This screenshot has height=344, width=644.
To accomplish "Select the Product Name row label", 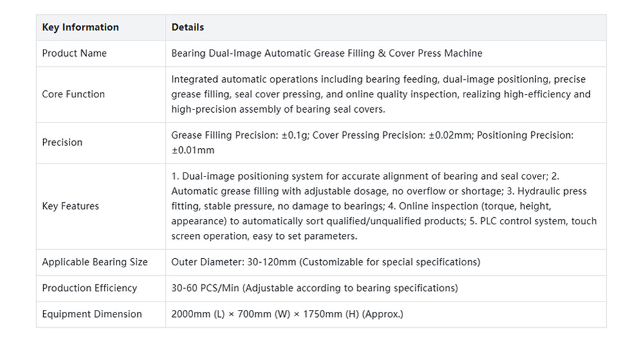I will click(74, 53).
